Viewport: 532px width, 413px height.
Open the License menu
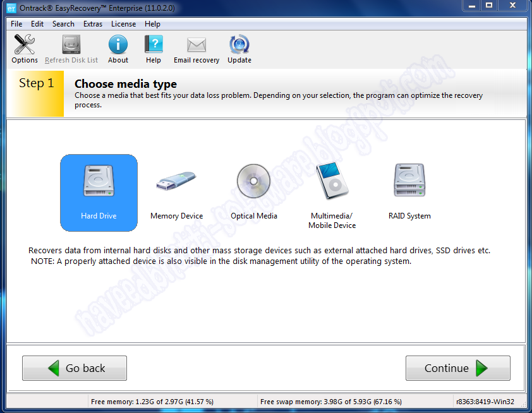[123, 24]
